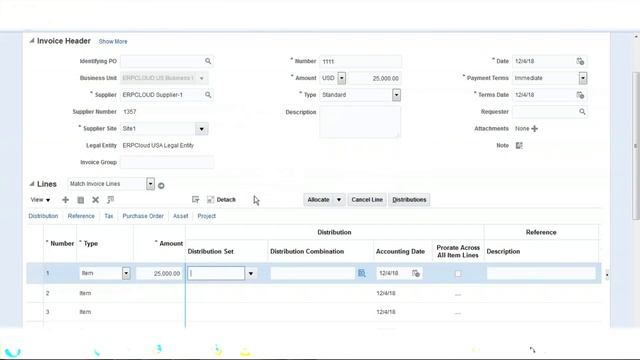The width and height of the screenshot is (640, 360).
Task: Collapse the Invoice Header section
Action: tap(32, 41)
